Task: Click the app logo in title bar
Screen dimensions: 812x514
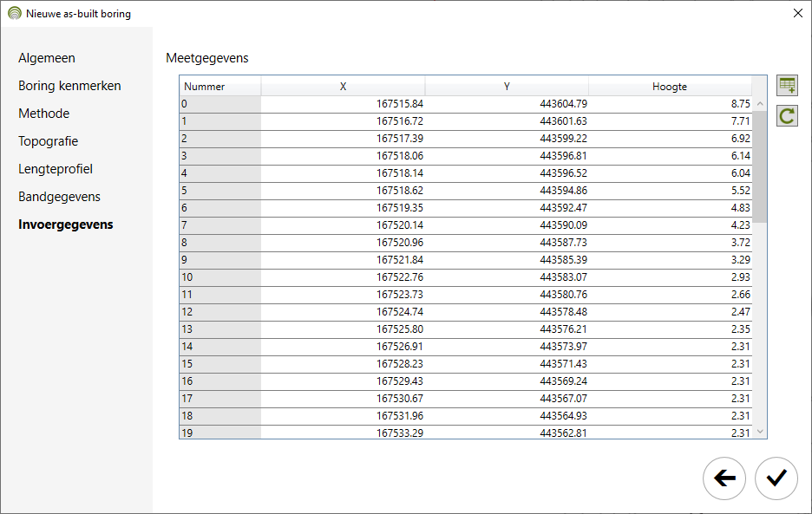Action: point(15,14)
